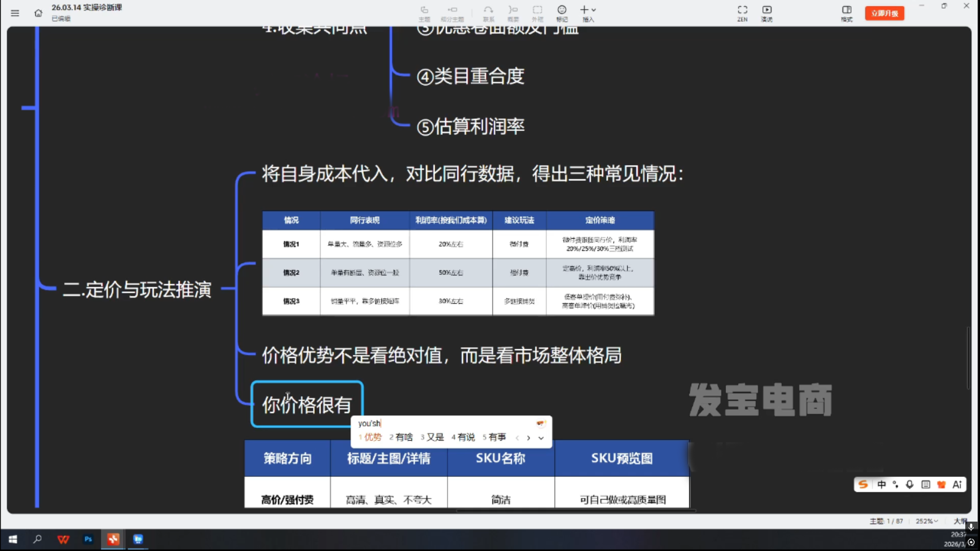Start the 演说 presentation mode
Screen dimensions: 980x551
[767, 13]
